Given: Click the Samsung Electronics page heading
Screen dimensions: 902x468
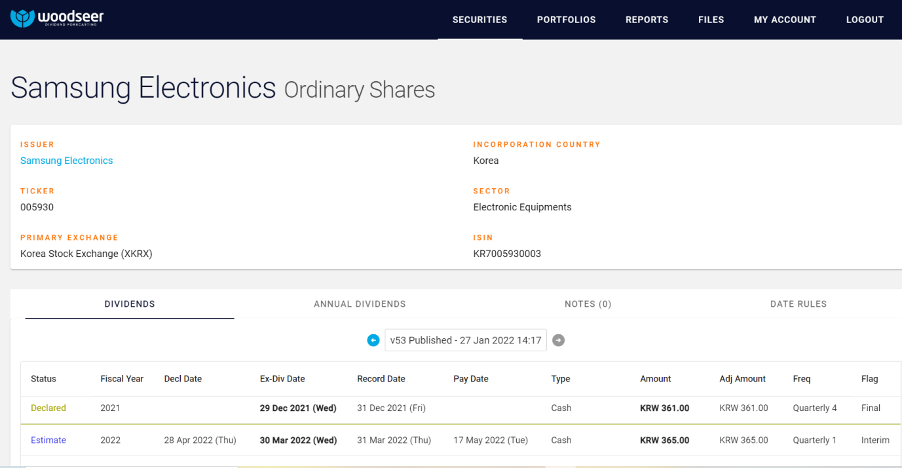Looking at the screenshot, I should [143, 88].
